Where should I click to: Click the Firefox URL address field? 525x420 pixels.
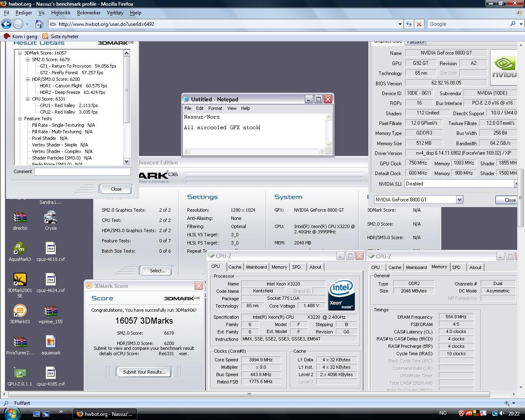pyautogui.click(x=227, y=24)
